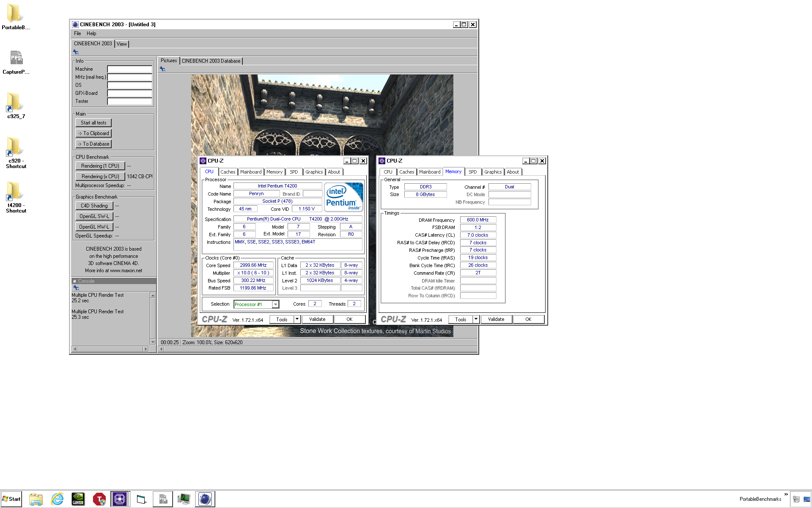Open the Help menu in CINEBENCH

pos(91,33)
